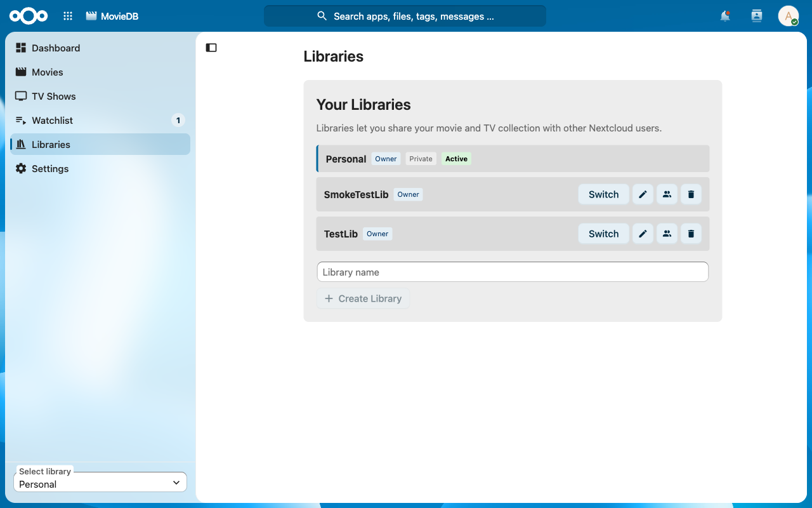The height and width of the screenshot is (508, 812).
Task: Open the contacts menu icon
Action: point(756,16)
